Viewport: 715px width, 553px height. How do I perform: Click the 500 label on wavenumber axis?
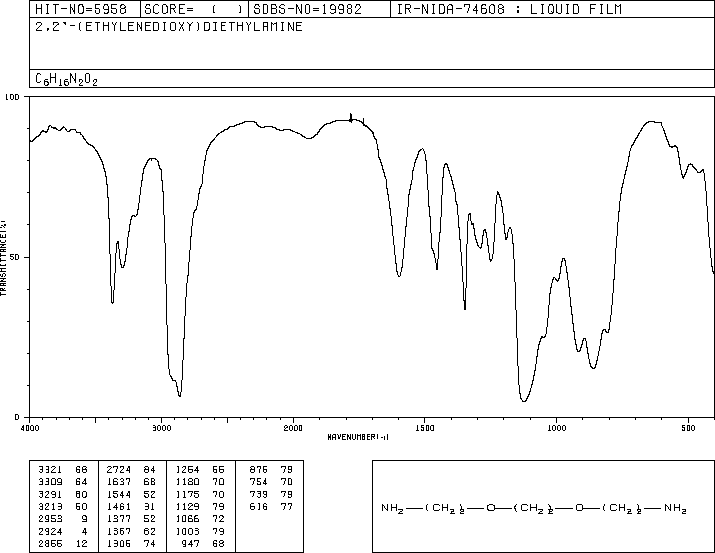pyautogui.click(x=688, y=428)
